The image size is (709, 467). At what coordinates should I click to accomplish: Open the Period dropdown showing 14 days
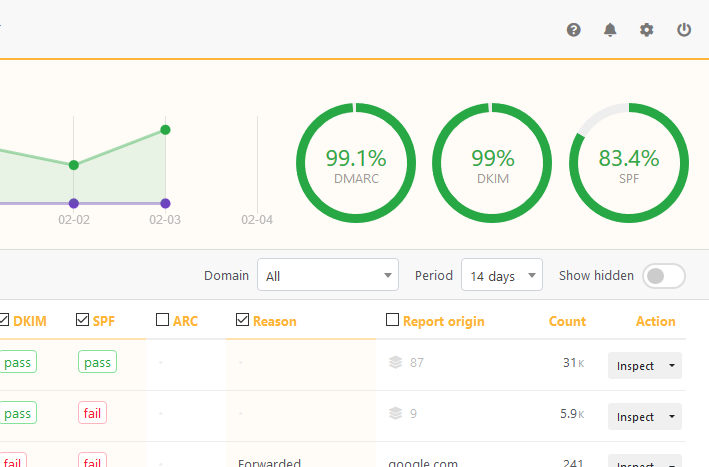[501, 275]
